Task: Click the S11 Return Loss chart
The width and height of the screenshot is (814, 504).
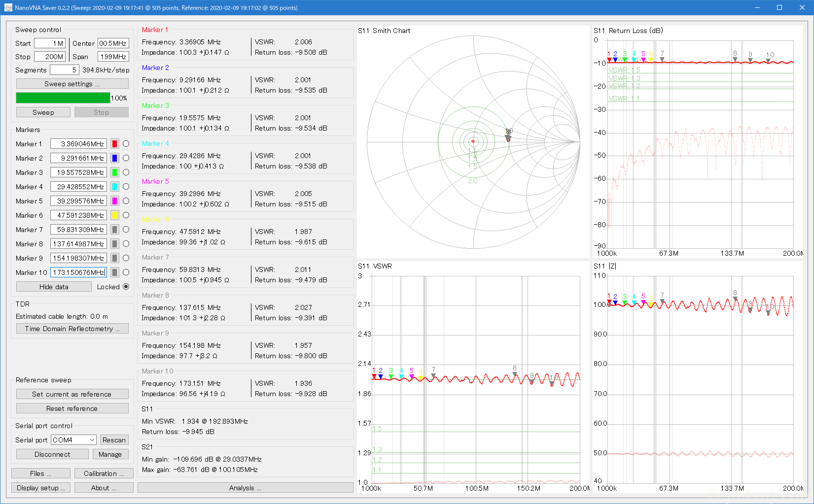Action: pos(698,142)
